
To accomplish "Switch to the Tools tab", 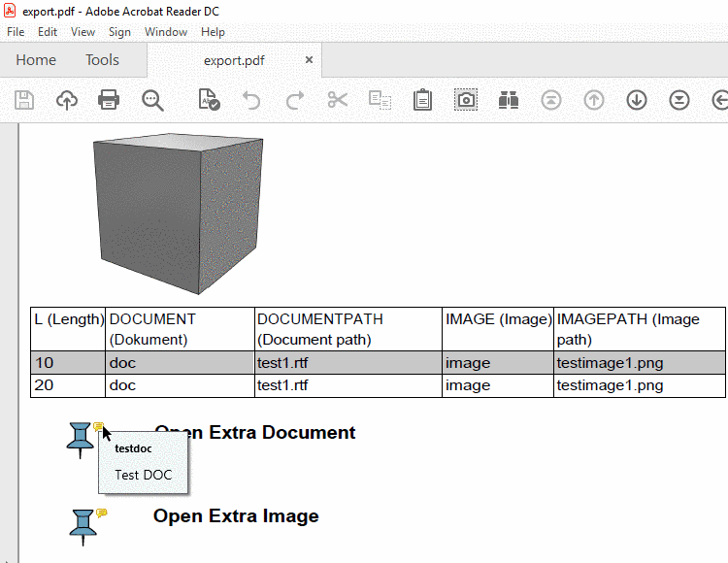I will coord(102,60).
